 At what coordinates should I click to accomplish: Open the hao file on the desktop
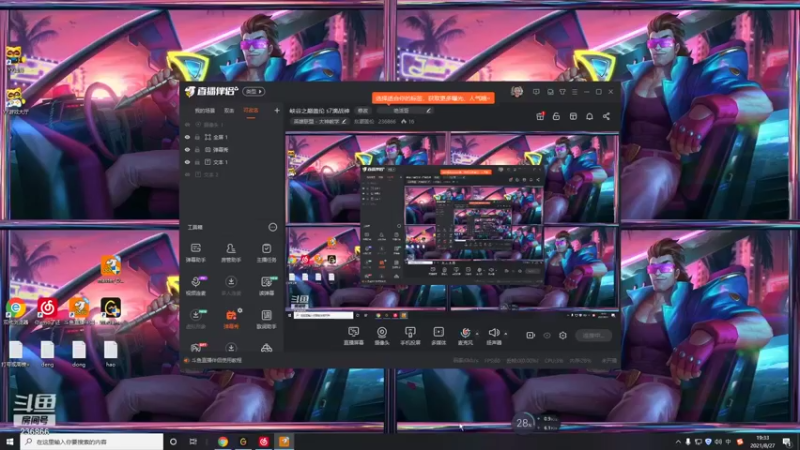(x=110, y=354)
